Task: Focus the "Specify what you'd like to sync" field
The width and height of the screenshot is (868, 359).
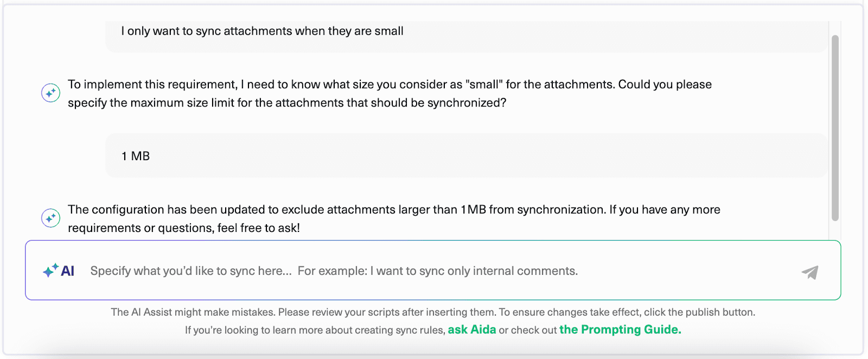Action: pyautogui.click(x=433, y=270)
